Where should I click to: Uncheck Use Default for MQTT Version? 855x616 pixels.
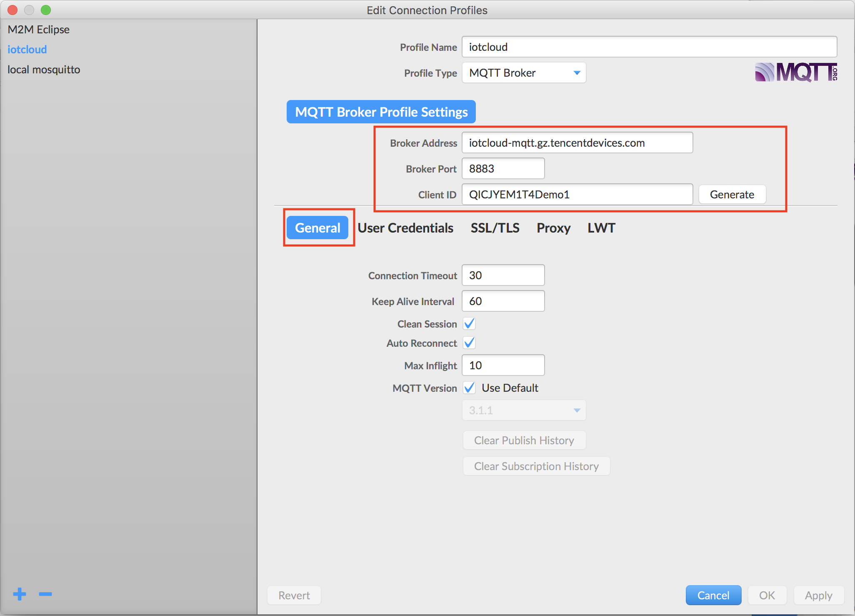(x=469, y=388)
